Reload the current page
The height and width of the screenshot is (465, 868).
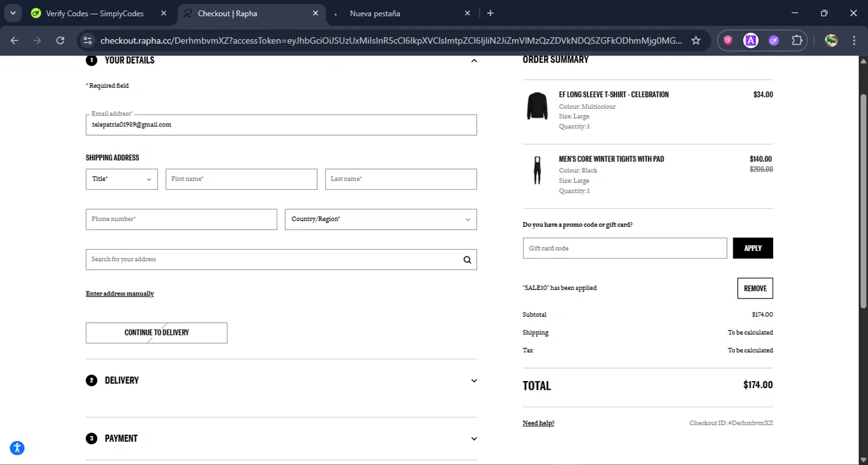pos(60,40)
